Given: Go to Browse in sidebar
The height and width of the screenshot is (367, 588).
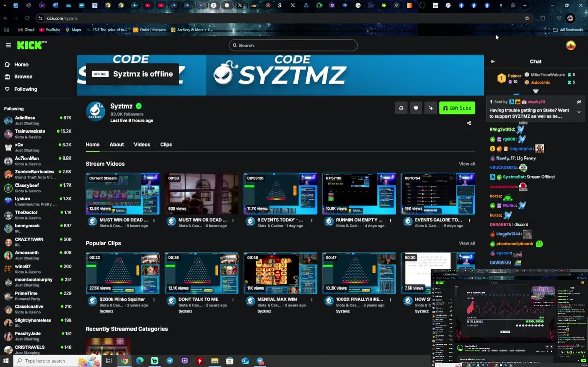Looking at the screenshot, I should 23,76.
